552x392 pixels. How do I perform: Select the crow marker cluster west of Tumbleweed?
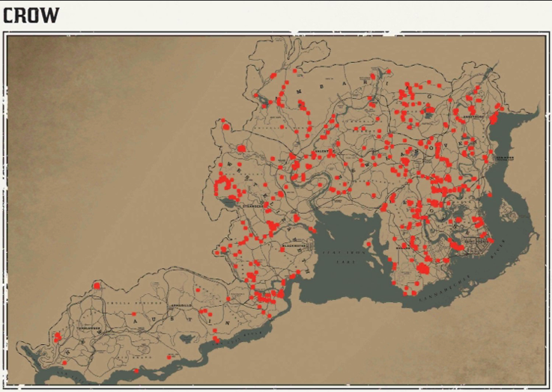click(57, 337)
